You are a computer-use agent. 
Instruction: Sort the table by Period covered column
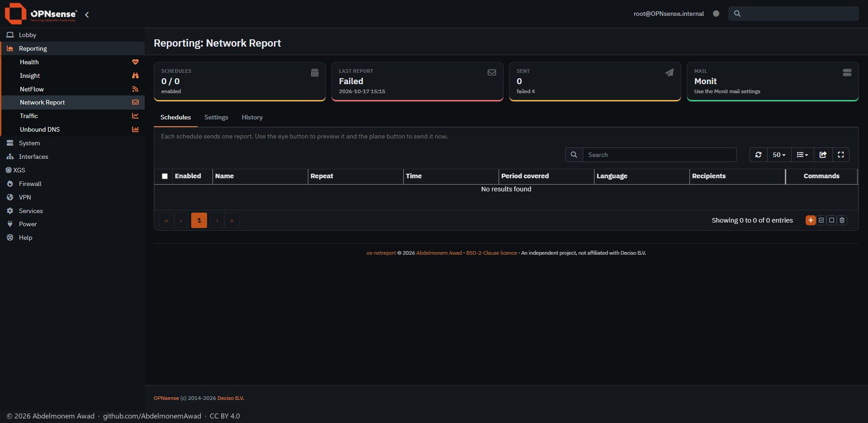[x=546, y=176]
